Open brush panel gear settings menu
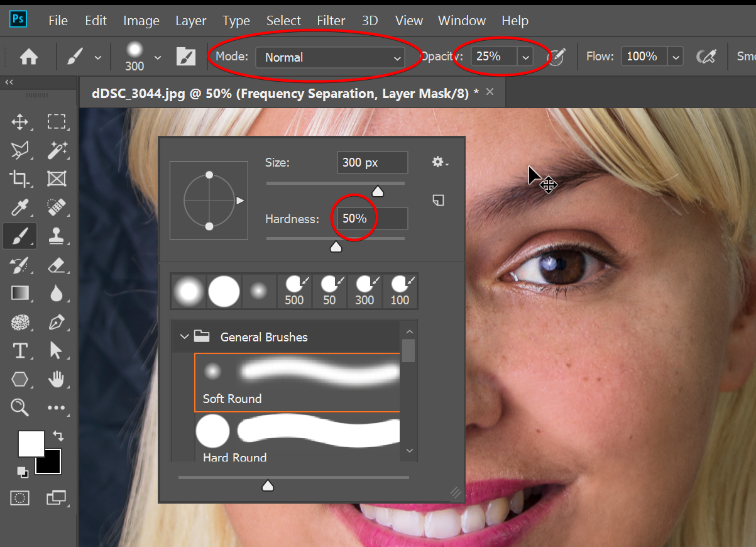 point(440,162)
